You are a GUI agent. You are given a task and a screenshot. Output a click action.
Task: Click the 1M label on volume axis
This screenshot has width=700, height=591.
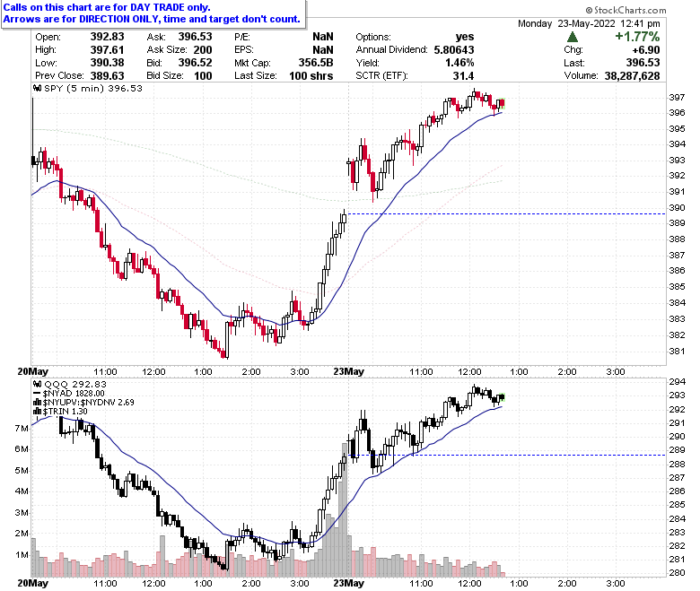22,555
